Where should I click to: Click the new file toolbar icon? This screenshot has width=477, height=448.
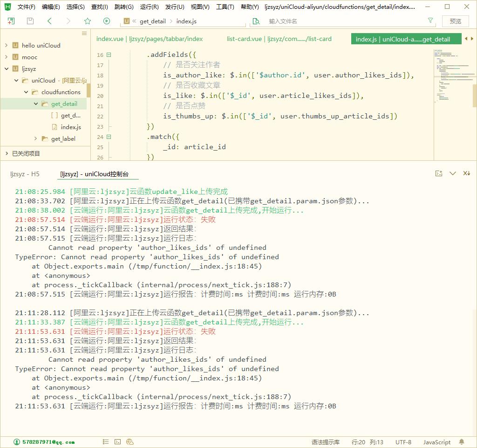pos(11,21)
